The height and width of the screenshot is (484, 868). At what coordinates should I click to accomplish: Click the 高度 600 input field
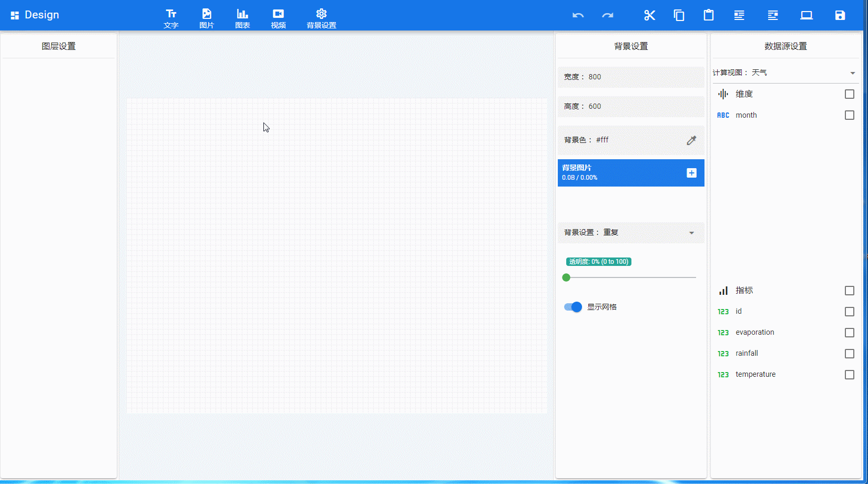[631, 106]
